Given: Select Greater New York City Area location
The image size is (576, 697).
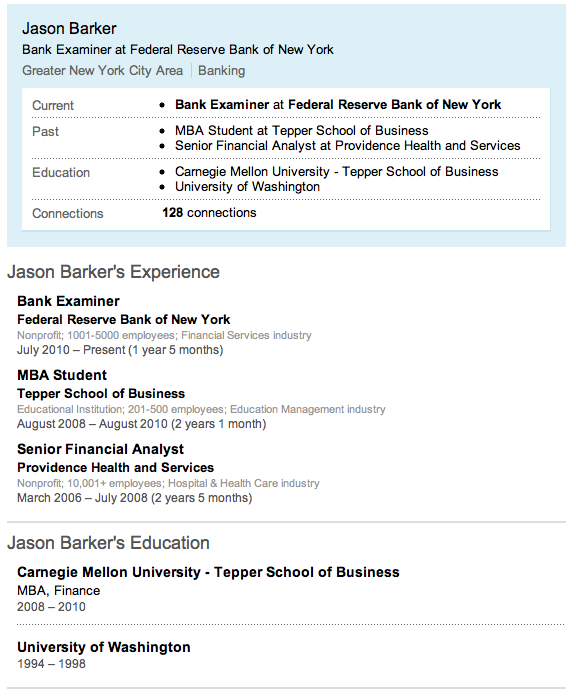Looking at the screenshot, I should [x=103, y=71].
